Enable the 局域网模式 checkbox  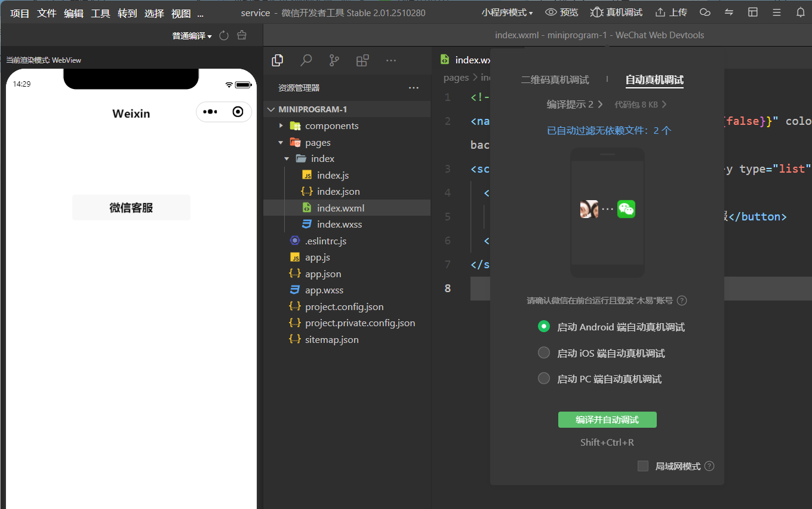click(x=643, y=466)
